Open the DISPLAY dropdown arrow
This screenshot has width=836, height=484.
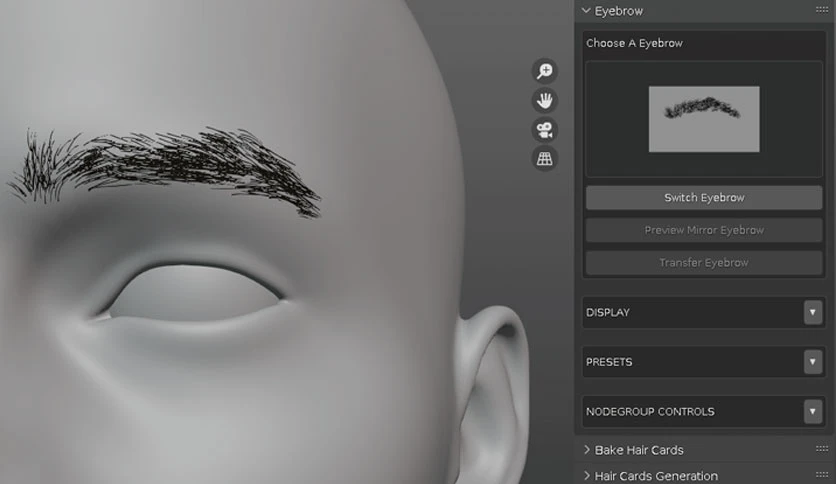(x=813, y=312)
